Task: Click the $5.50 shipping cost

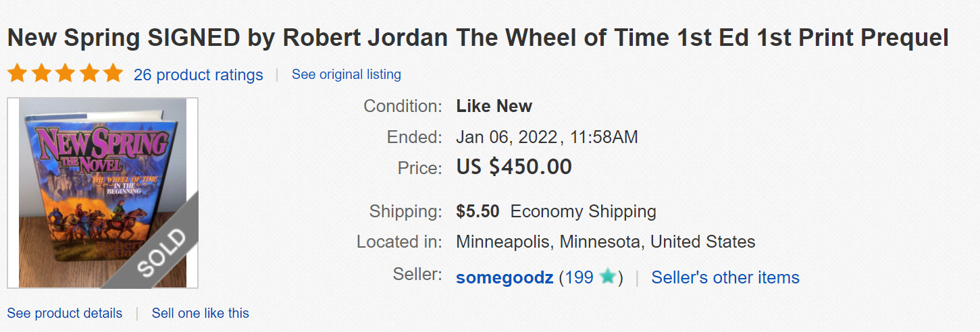Action: [x=478, y=211]
